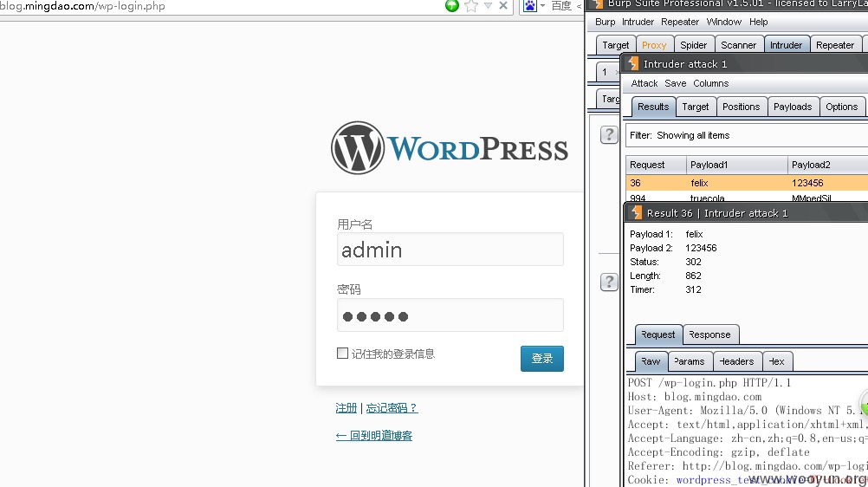
Task: Open the address bar dropdown arrow
Action: (x=488, y=5)
